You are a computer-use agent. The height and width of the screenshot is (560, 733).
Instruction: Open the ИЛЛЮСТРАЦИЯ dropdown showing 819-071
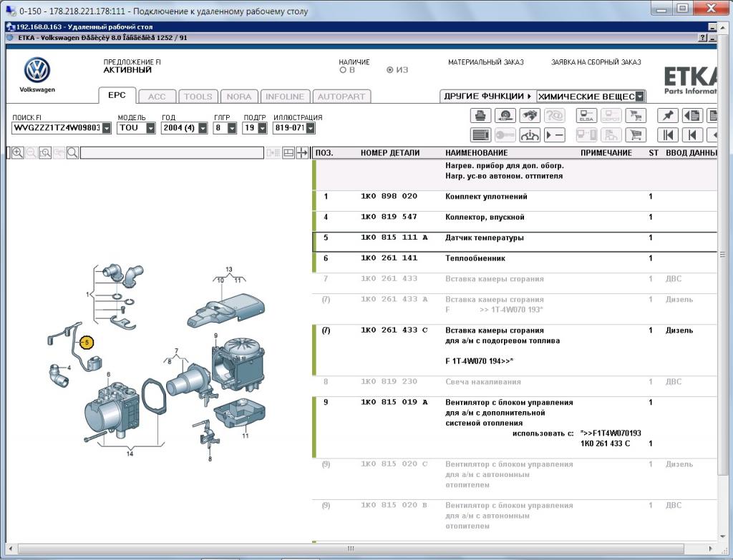(311, 128)
